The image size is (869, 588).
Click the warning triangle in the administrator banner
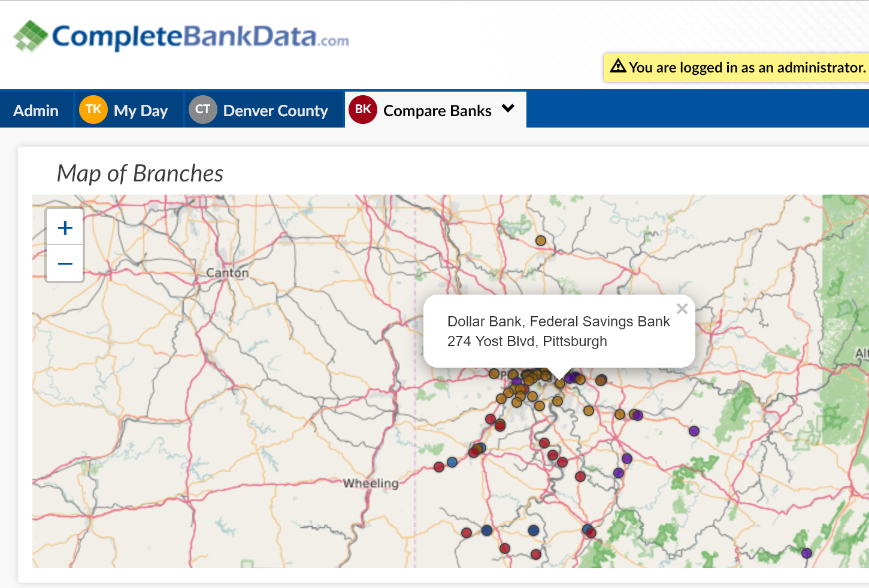618,67
